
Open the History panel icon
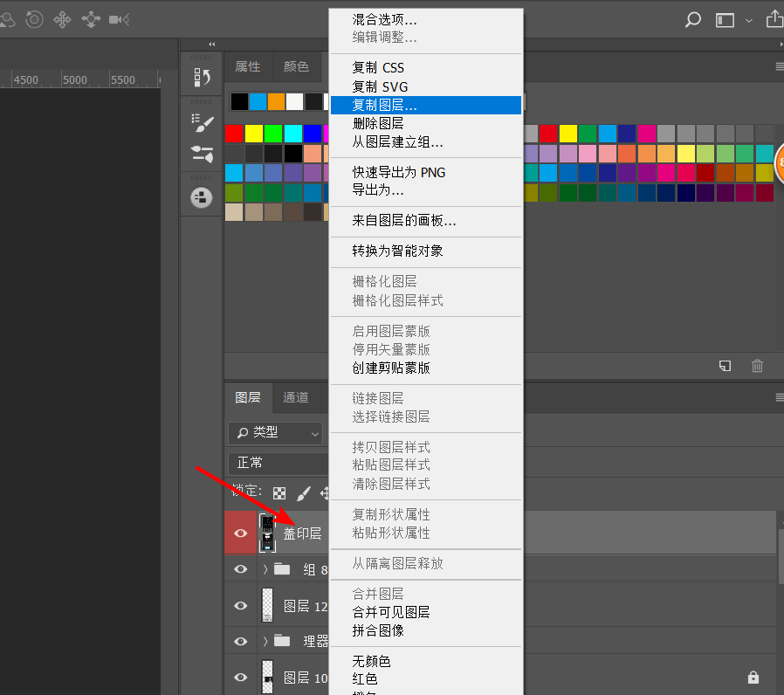pos(202,77)
